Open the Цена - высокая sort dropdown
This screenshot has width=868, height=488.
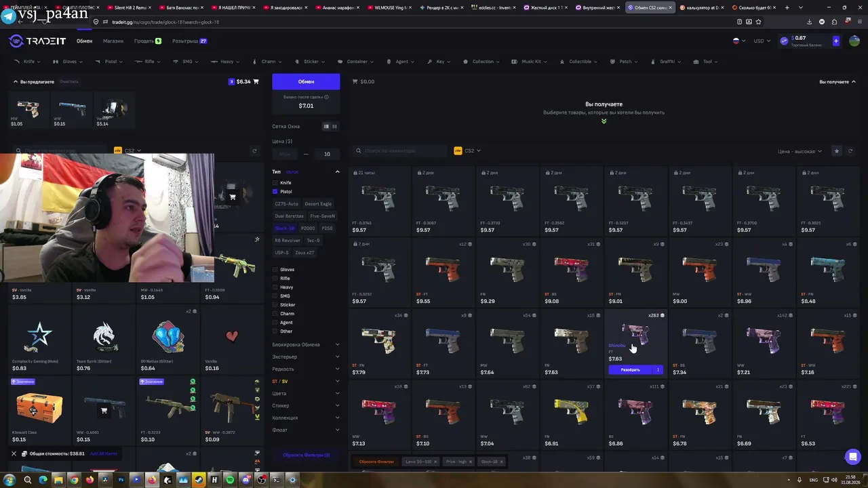(x=800, y=151)
